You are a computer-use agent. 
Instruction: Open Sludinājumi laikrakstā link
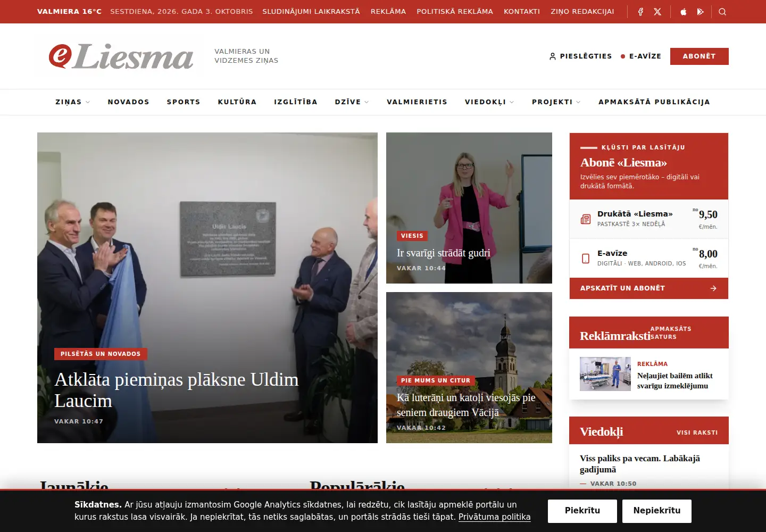[311, 12]
